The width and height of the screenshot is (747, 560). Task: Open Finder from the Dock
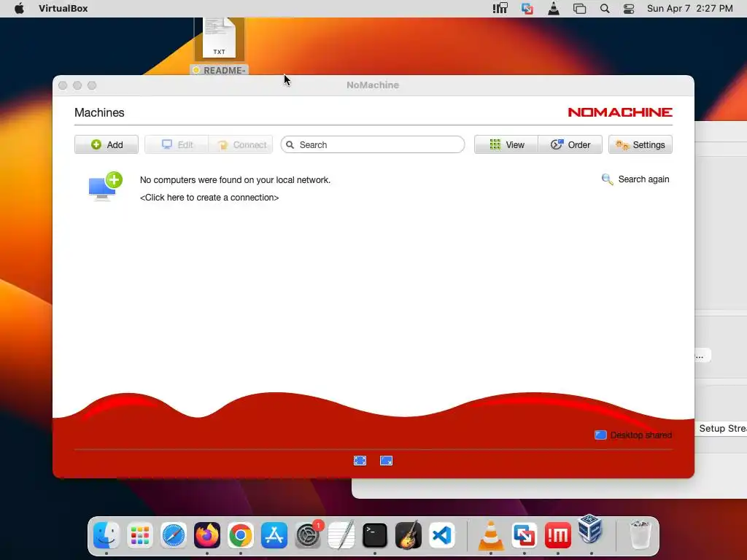[107, 535]
